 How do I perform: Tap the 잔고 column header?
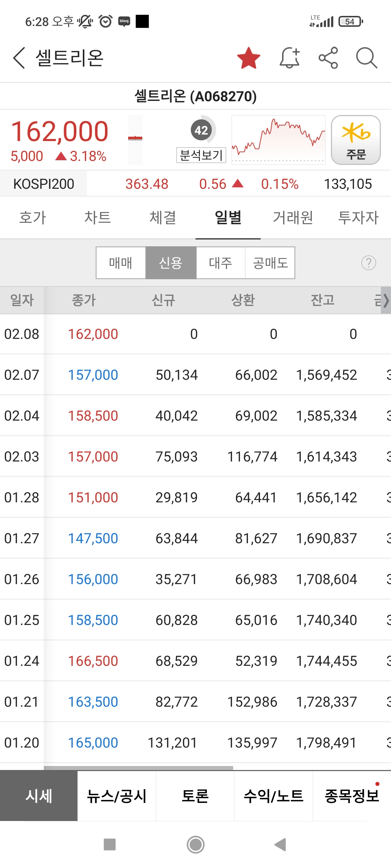[x=323, y=300]
